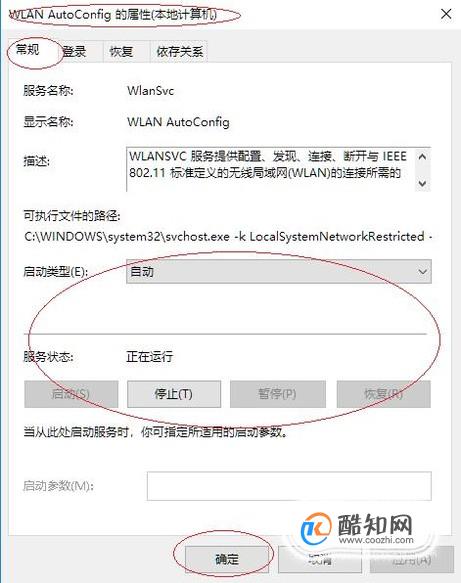Expand the 启动类型 dropdown showing 自动

[x=279, y=272]
